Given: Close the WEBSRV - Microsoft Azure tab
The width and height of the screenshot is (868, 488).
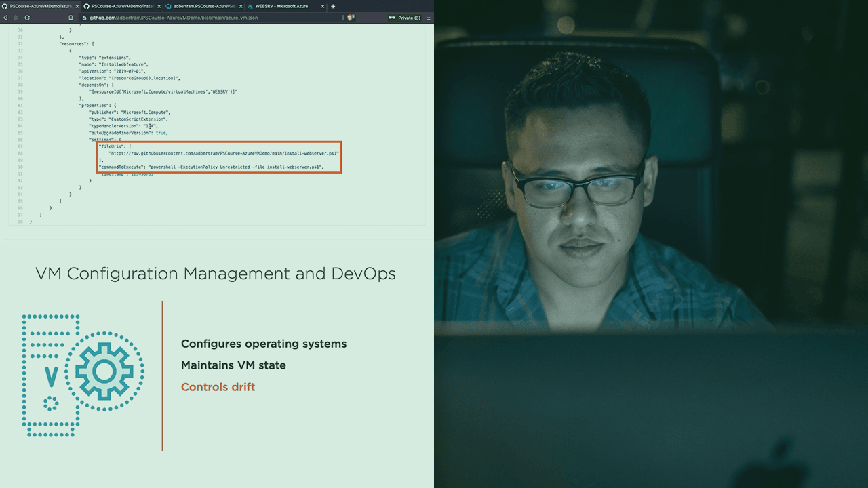Looking at the screenshot, I should [x=322, y=7].
